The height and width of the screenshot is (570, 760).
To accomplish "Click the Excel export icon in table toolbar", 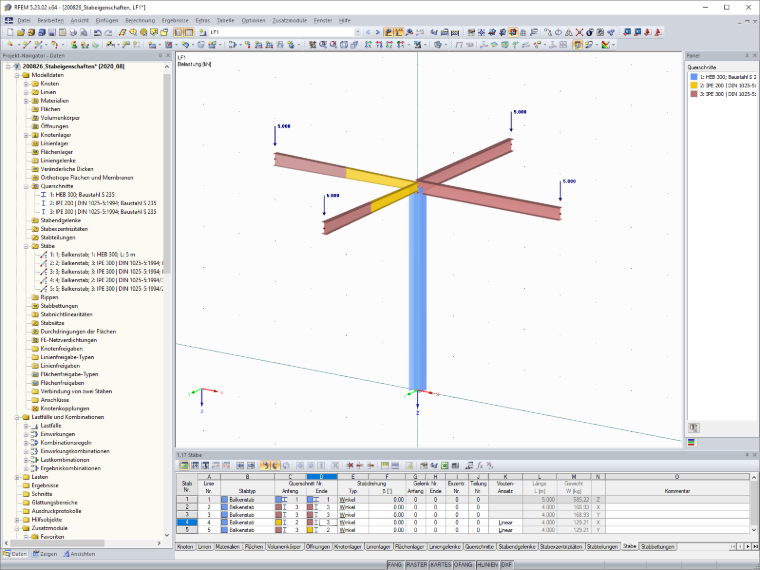I will (x=444, y=465).
